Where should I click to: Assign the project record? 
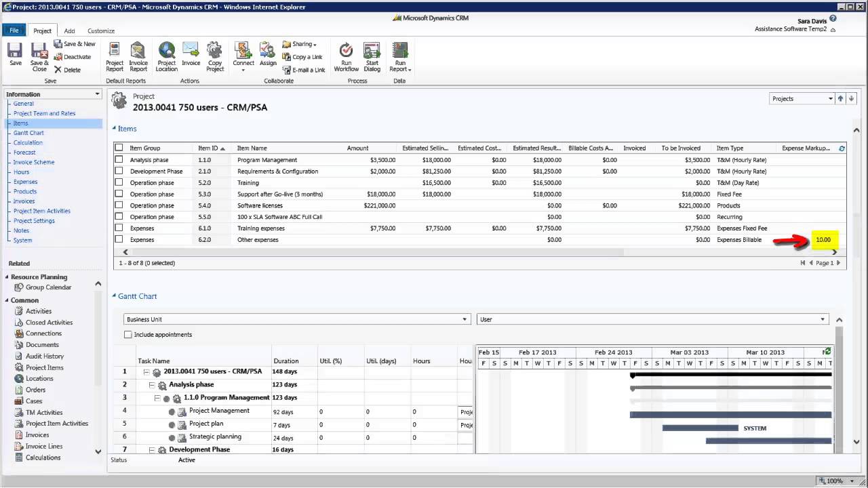[x=268, y=54]
